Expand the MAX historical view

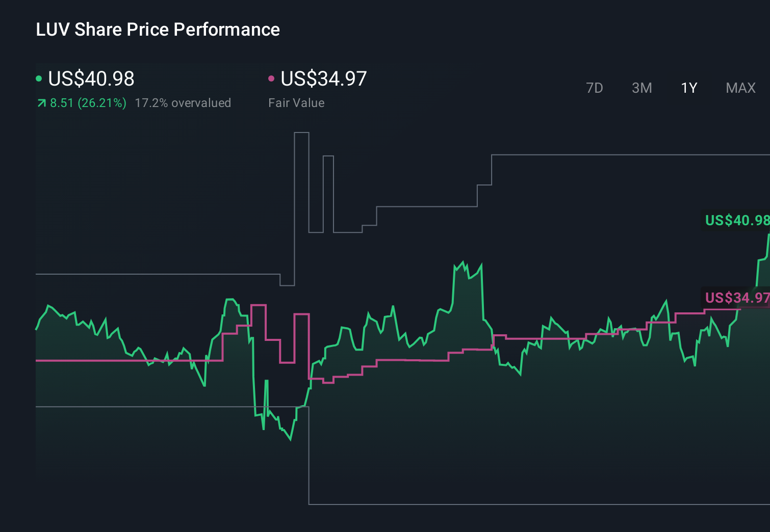740,88
